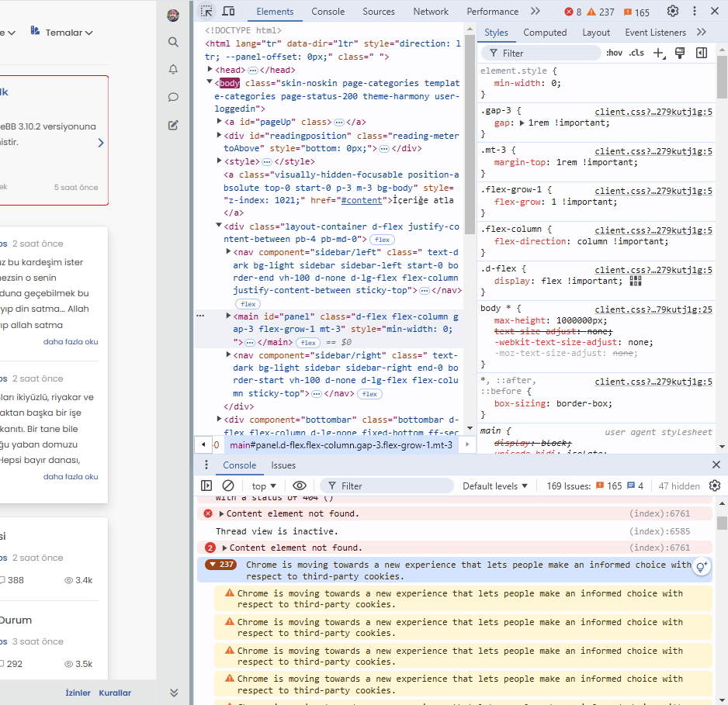Switch to the Network tab
Viewport: 728px width, 705px height.
(x=431, y=12)
